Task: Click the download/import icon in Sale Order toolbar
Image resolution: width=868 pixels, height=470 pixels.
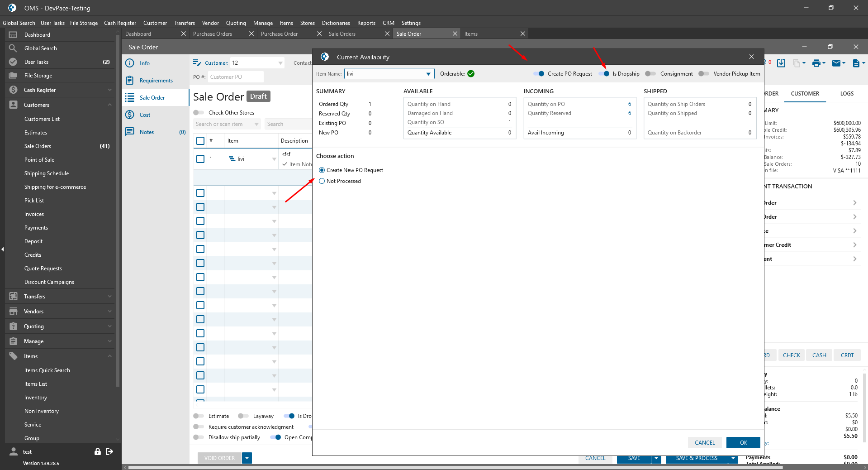Action: [781, 63]
